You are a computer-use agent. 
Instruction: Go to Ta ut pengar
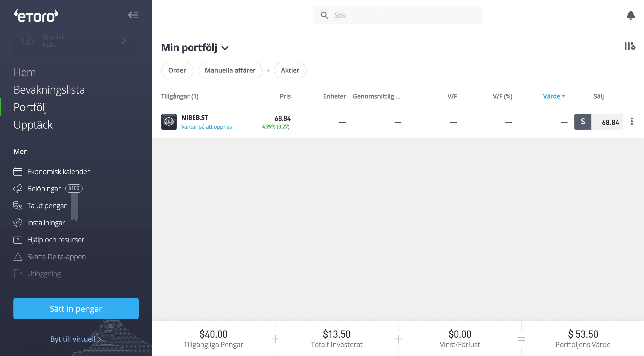click(47, 206)
